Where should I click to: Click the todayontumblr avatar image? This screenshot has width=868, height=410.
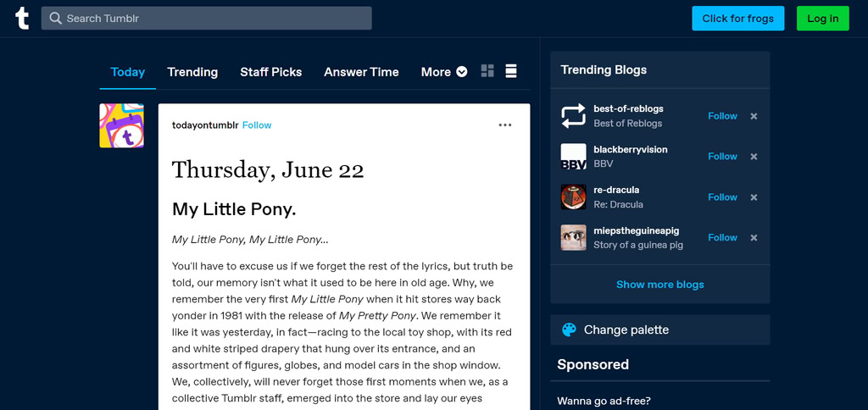pyautogui.click(x=122, y=125)
